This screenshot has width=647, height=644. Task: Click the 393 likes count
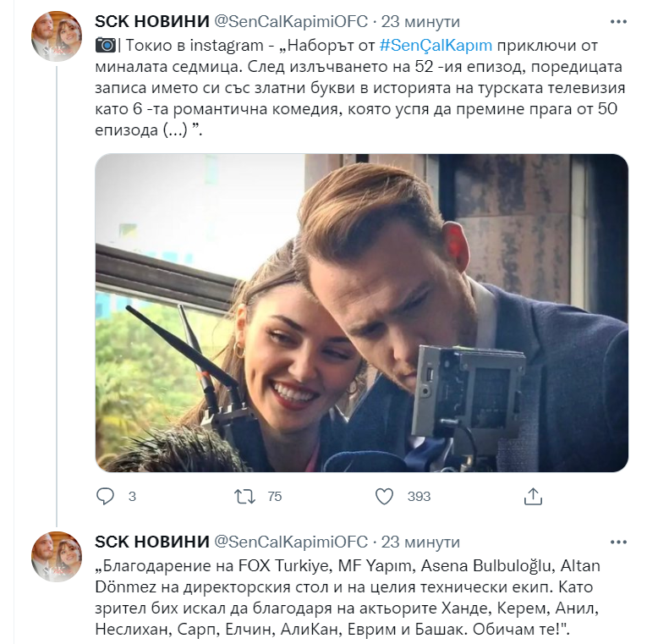[419, 497]
